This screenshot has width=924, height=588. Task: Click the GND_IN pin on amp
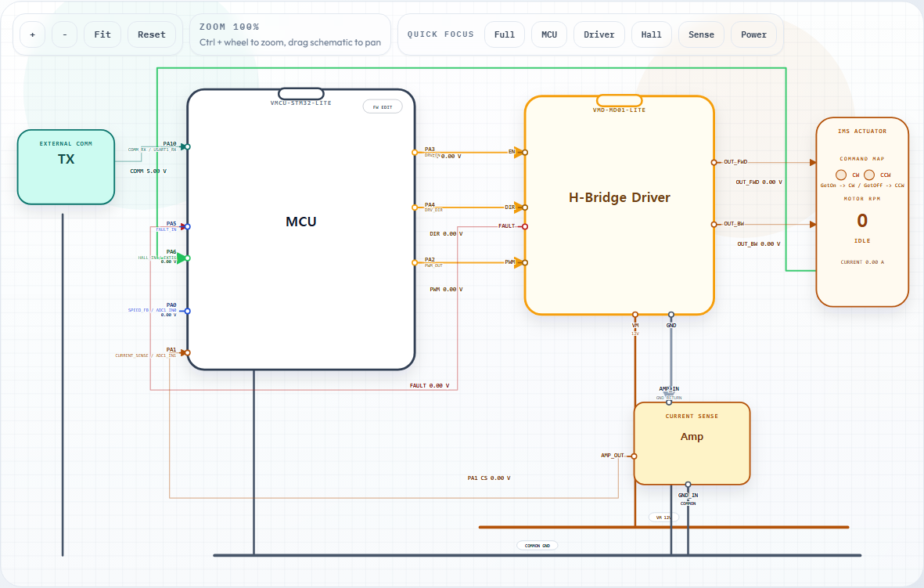tap(688, 484)
